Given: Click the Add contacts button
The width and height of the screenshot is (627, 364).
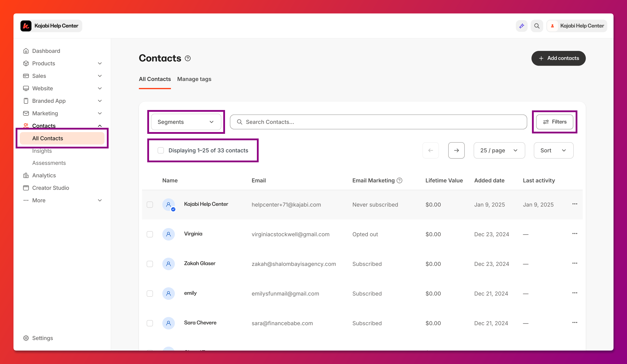Looking at the screenshot, I should click(x=558, y=58).
